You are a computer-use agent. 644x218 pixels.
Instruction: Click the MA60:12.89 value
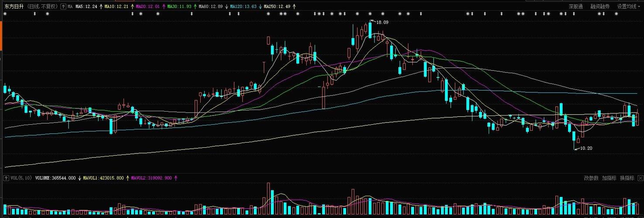click(210, 7)
